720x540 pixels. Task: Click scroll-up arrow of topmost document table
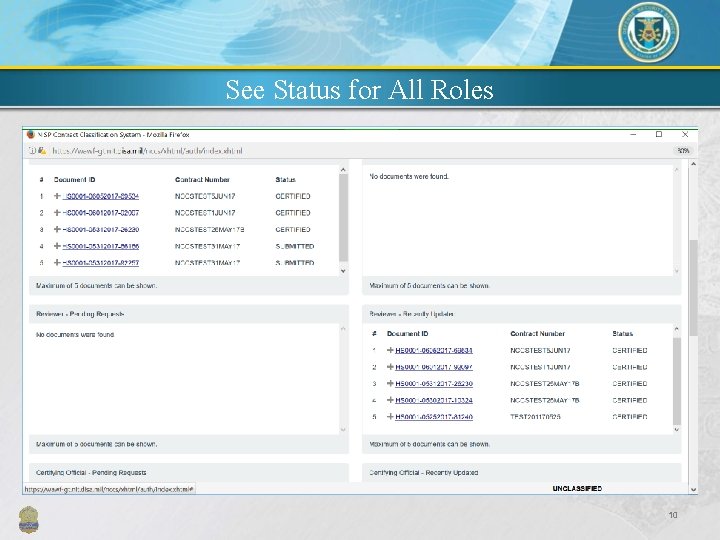[x=343, y=170]
